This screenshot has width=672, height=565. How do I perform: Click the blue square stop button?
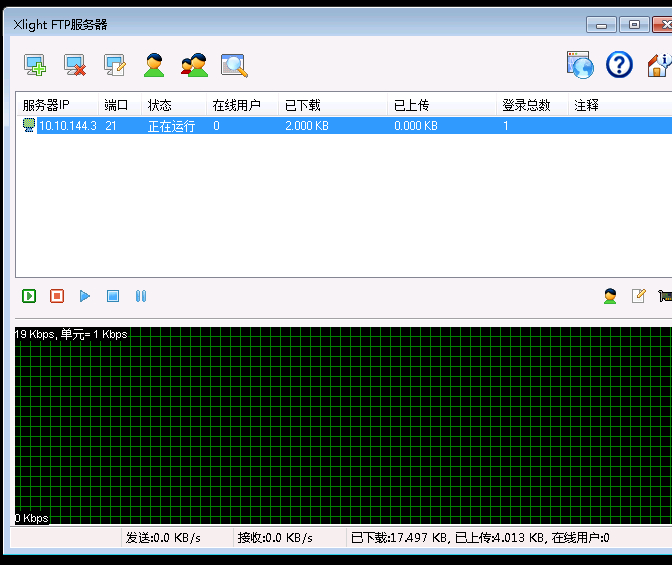(x=113, y=296)
